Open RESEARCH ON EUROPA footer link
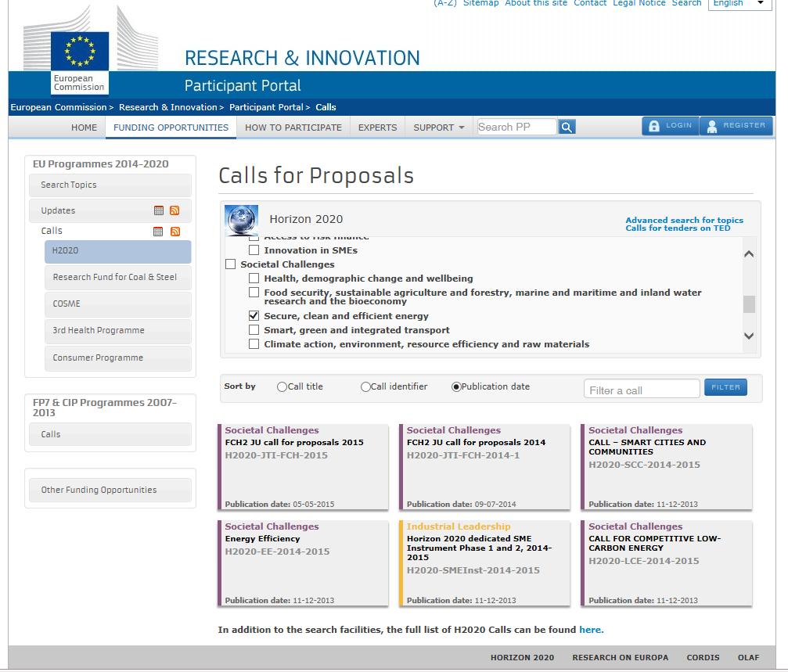This screenshot has width=788, height=672. pos(620,657)
